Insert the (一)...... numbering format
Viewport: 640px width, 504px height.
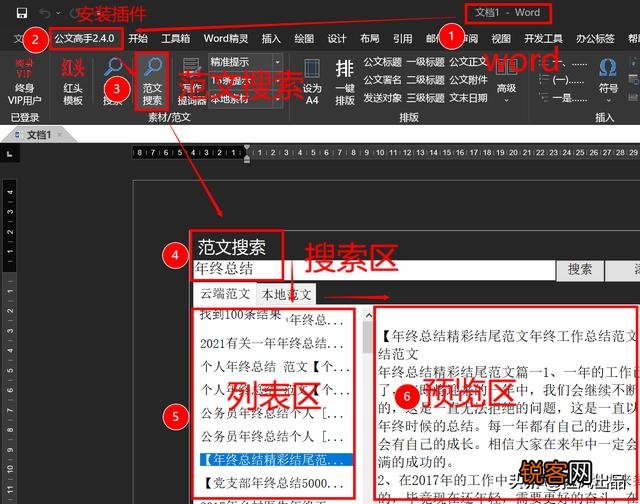pyautogui.click(x=563, y=80)
